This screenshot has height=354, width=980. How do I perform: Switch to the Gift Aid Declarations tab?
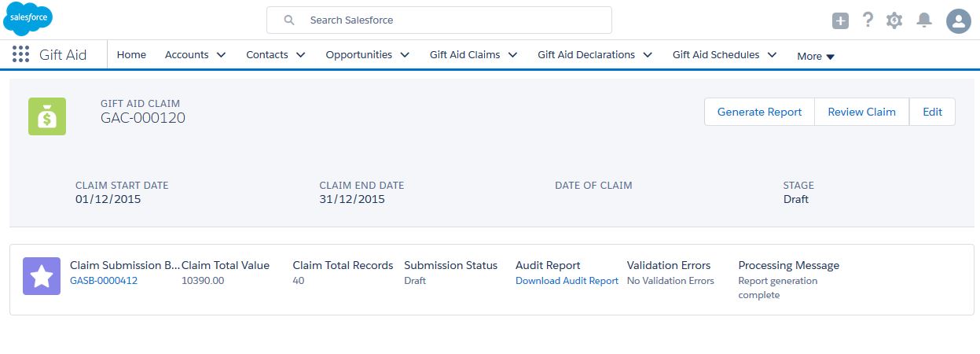585,55
